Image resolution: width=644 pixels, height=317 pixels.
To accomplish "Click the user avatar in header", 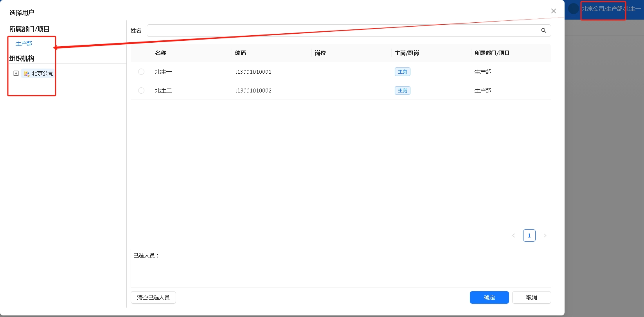I will [x=573, y=9].
